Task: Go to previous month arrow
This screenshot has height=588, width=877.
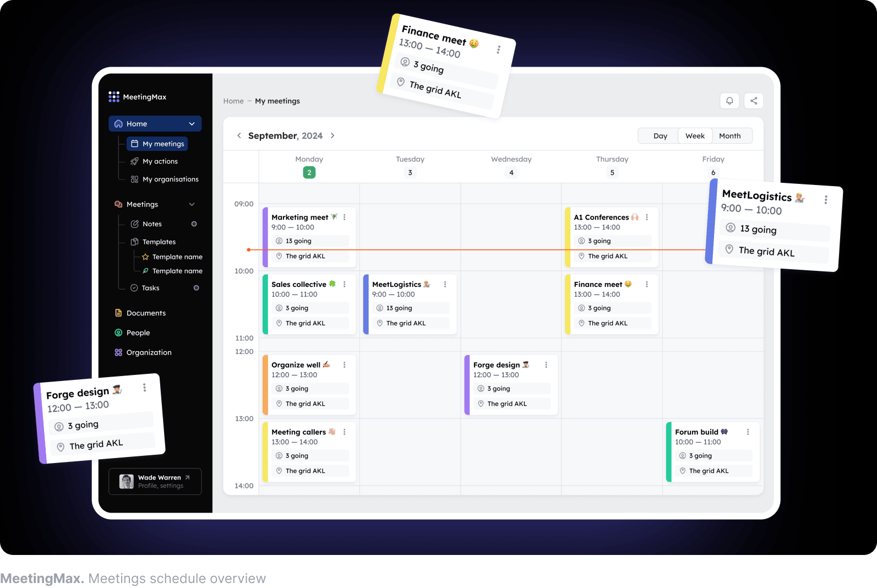Action: [239, 135]
